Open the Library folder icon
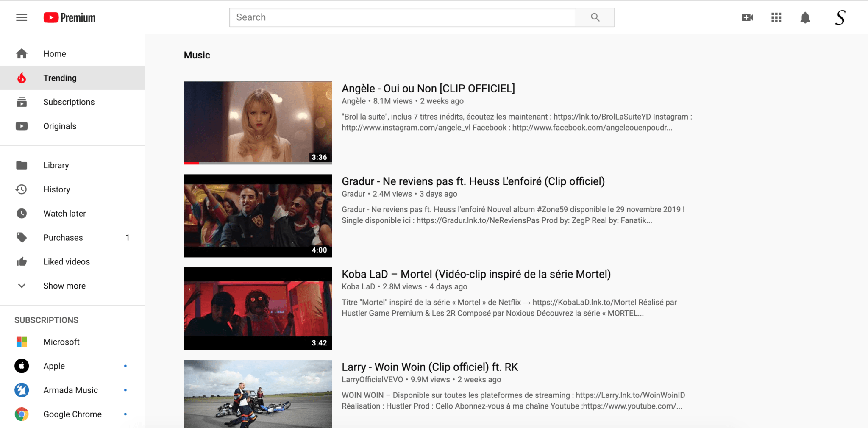This screenshot has height=428, width=868. coord(21,165)
